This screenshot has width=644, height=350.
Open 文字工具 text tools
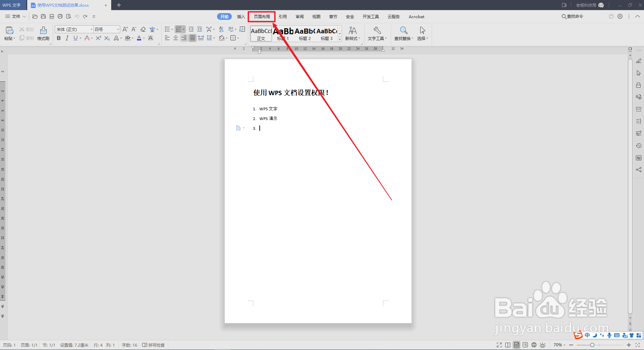(x=377, y=34)
